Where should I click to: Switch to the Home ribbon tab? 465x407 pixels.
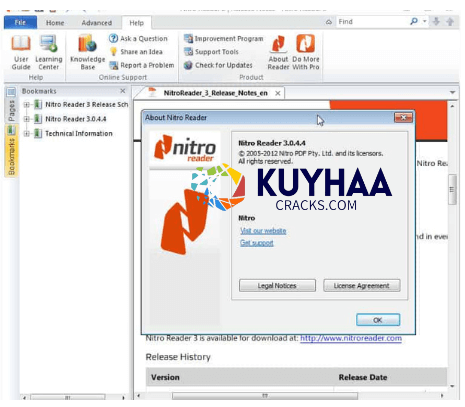(55, 23)
